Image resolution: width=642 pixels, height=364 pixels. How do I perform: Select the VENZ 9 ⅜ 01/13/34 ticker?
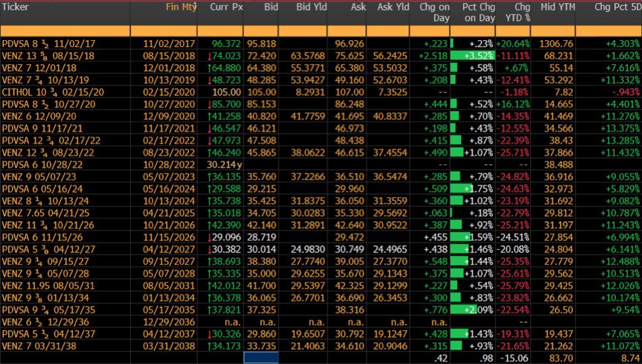(x=46, y=298)
